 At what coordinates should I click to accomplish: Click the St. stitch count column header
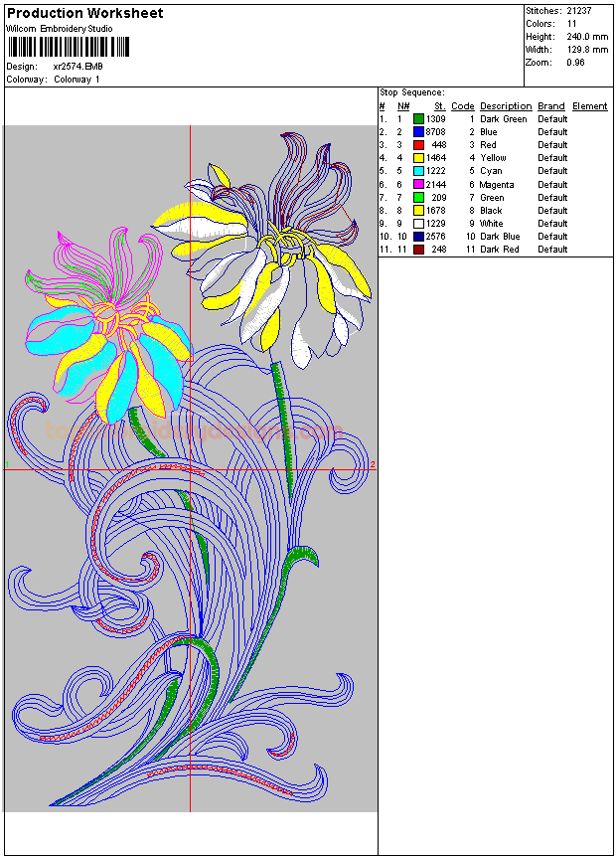tap(439, 106)
